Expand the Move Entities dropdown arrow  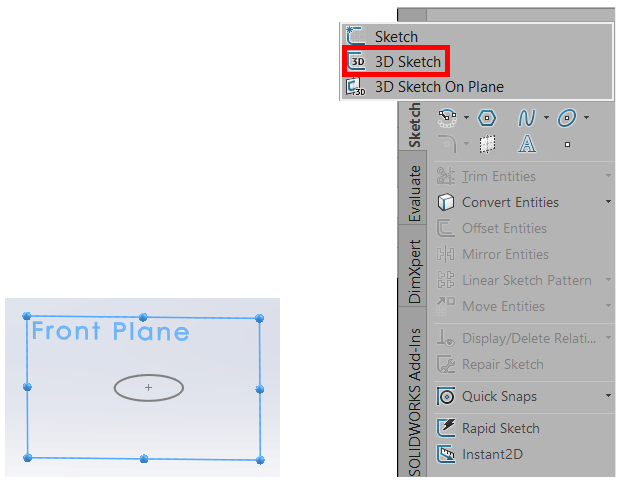[x=608, y=305]
